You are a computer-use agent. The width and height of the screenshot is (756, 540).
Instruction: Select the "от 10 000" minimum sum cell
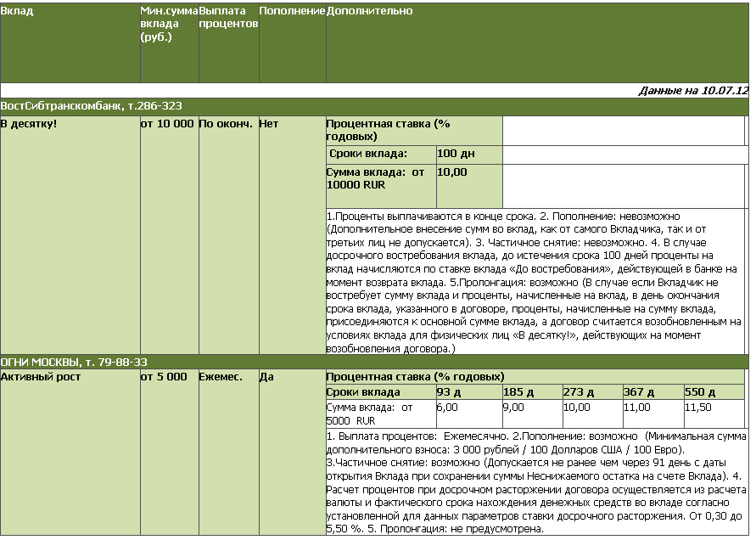(167, 124)
